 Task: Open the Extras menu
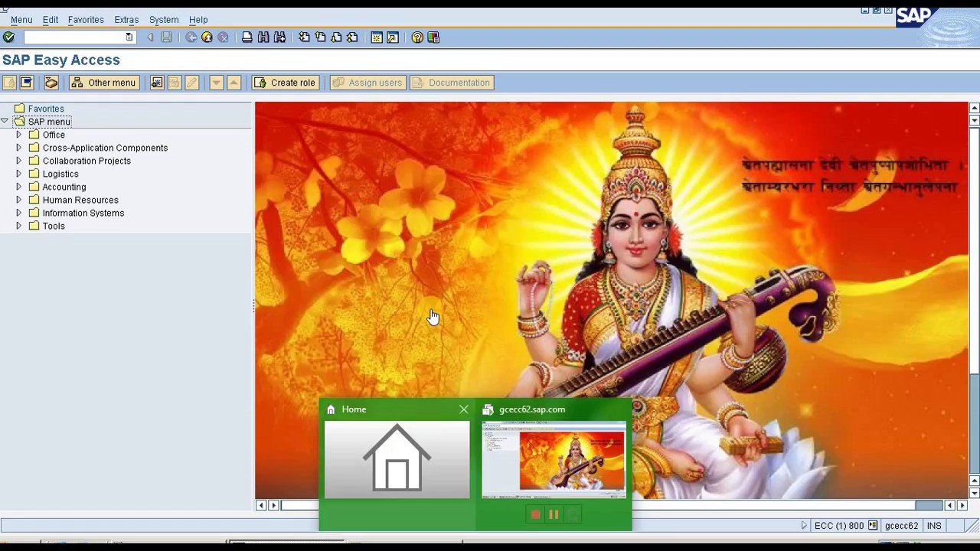tap(126, 20)
